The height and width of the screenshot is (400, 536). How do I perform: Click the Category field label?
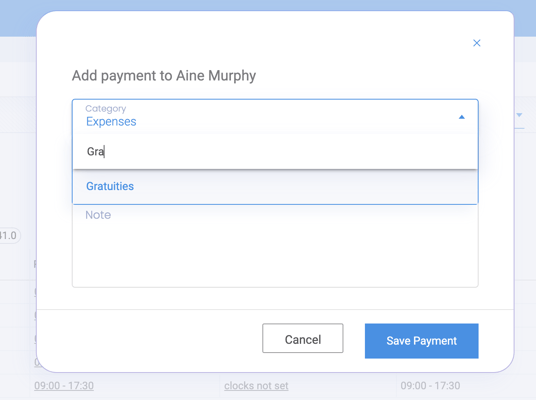106,108
